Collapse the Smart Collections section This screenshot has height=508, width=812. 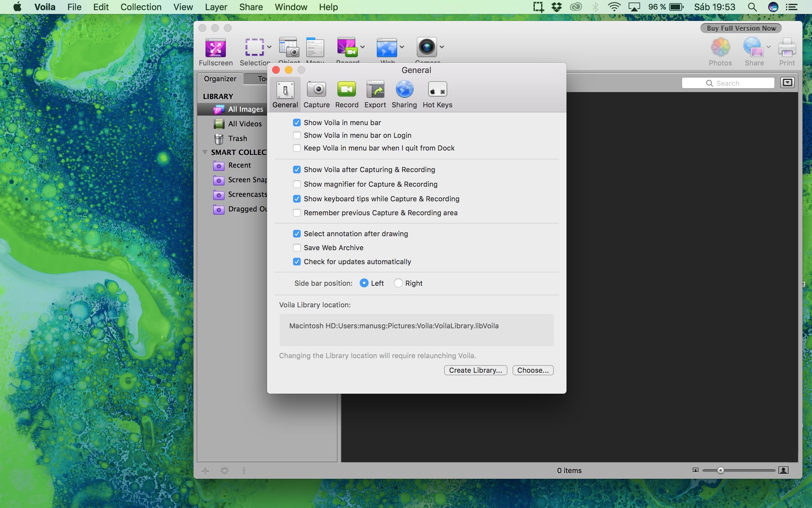(x=205, y=152)
